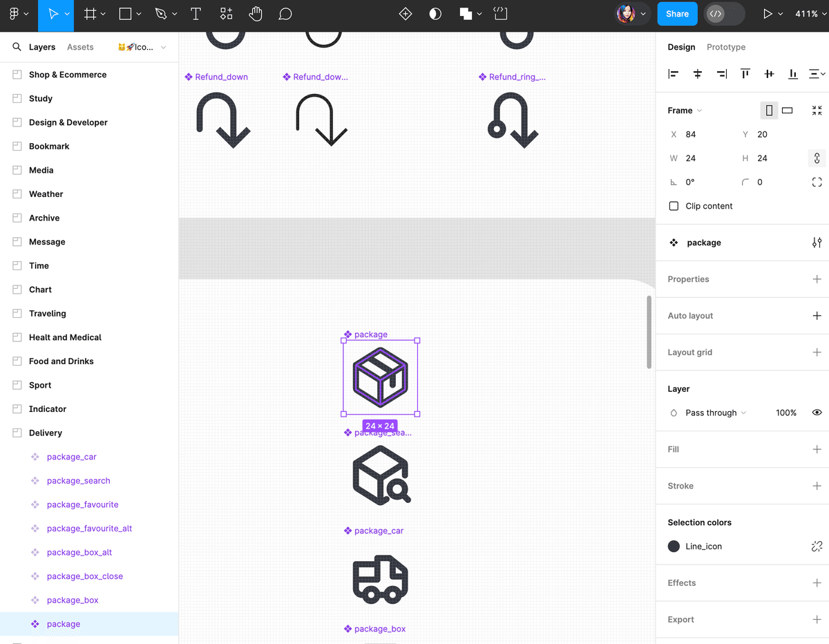Add a stroke

pyautogui.click(x=817, y=486)
